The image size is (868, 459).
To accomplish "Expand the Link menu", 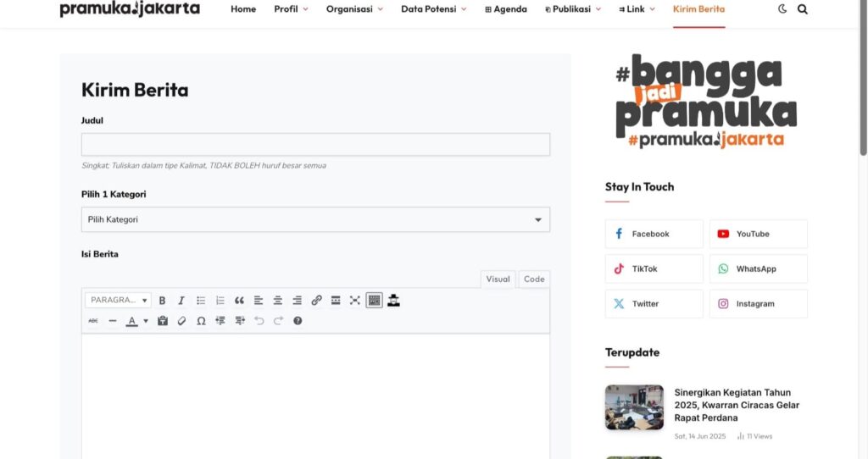I will (x=637, y=8).
